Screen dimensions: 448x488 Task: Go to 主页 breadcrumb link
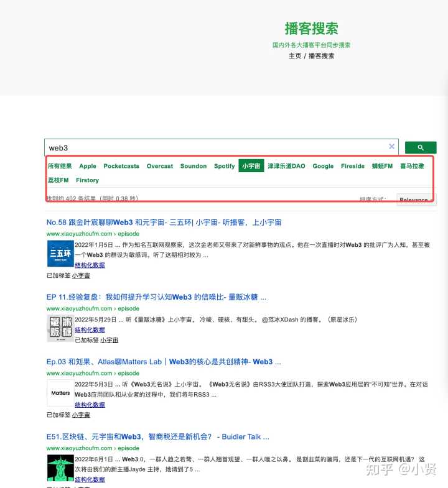295,56
